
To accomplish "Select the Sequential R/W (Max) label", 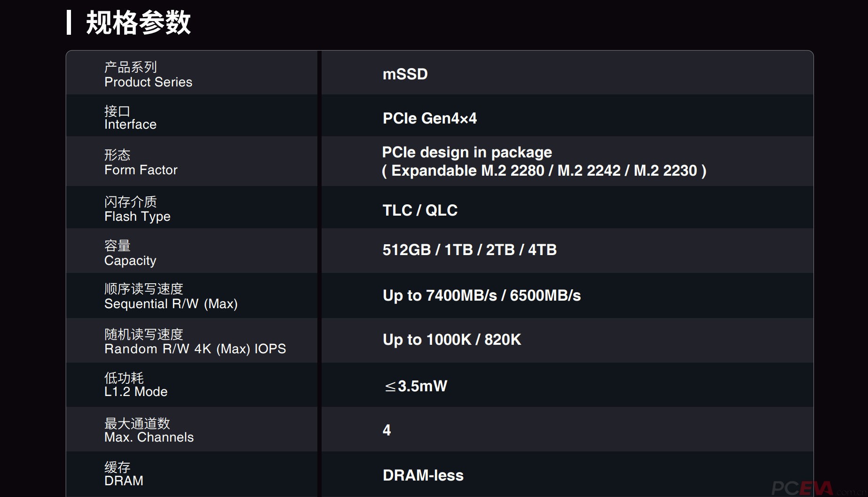I will [170, 296].
